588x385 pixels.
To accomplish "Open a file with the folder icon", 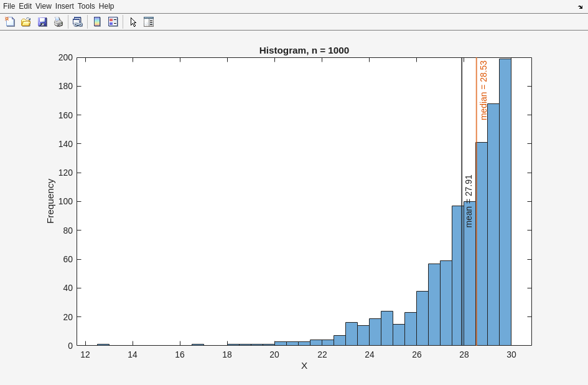I will 26,22.
